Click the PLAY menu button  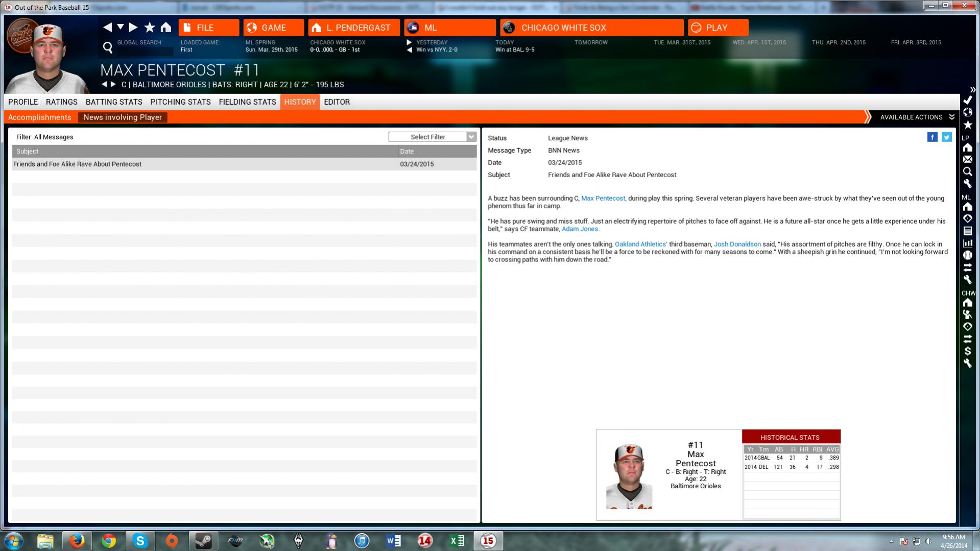[x=719, y=28]
